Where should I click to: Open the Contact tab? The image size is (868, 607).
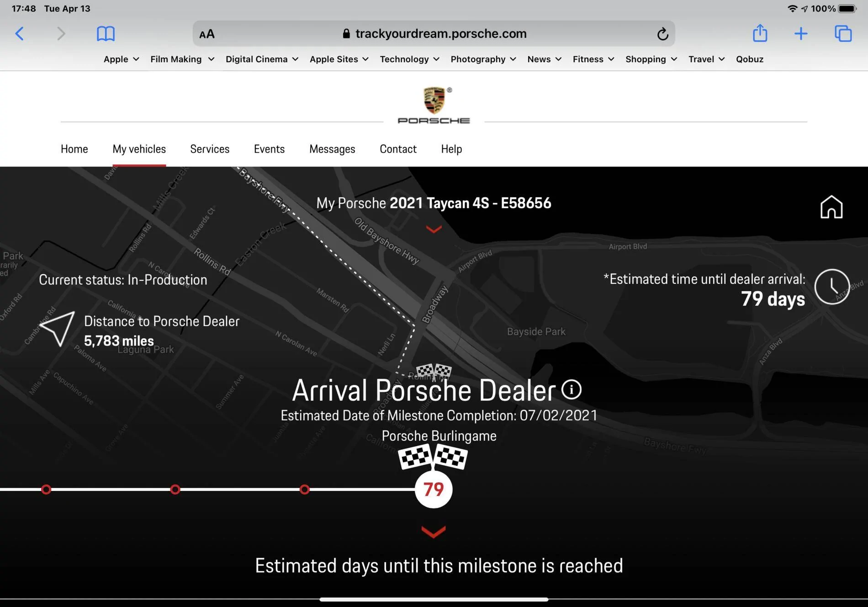pos(398,149)
